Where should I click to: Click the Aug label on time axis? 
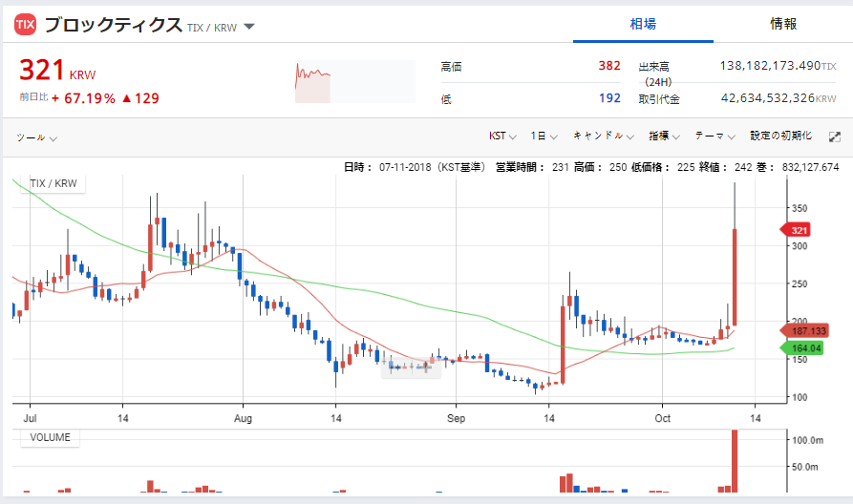243,418
